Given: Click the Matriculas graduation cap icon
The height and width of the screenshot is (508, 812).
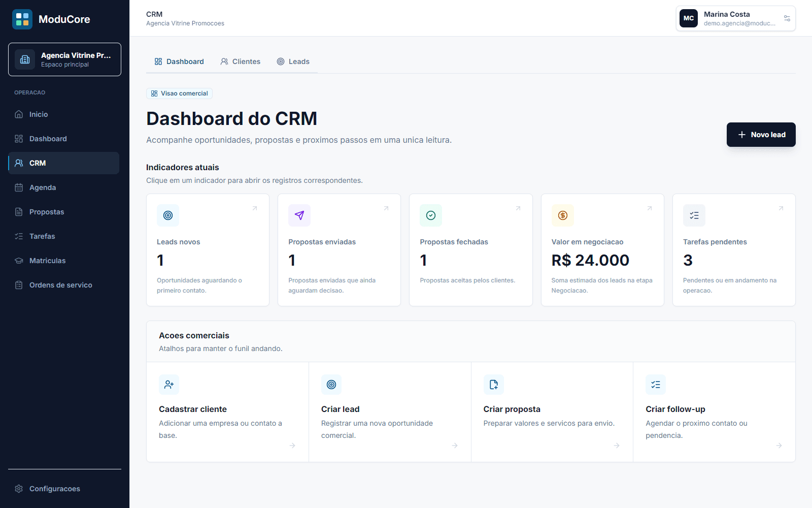Looking at the screenshot, I should (19, 261).
